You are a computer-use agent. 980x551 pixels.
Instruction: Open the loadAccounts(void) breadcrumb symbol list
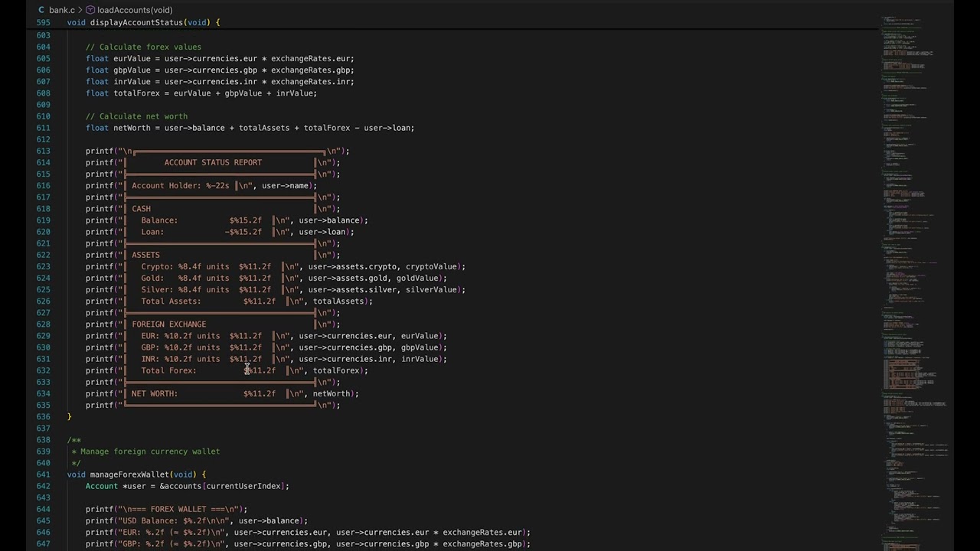click(x=135, y=10)
